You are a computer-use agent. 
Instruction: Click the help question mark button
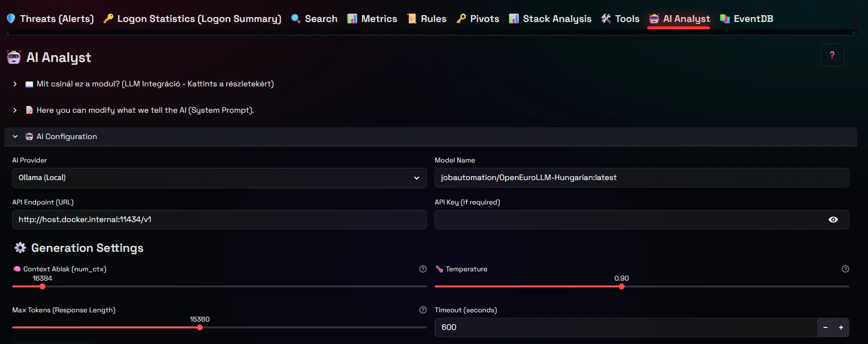pyautogui.click(x=832, y=55)
